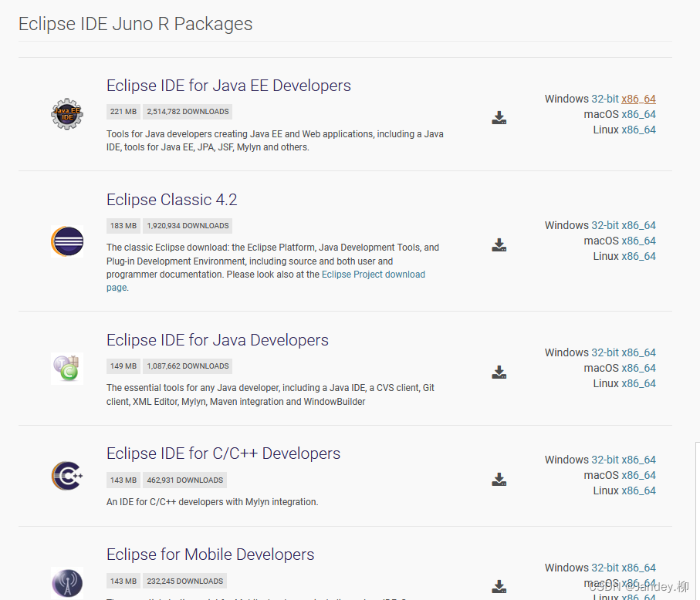Image resolution: width=700 pixels, height=600 pixels.
Task: Download Java Developers Windows 32-bit build
Action: (605, 353)
